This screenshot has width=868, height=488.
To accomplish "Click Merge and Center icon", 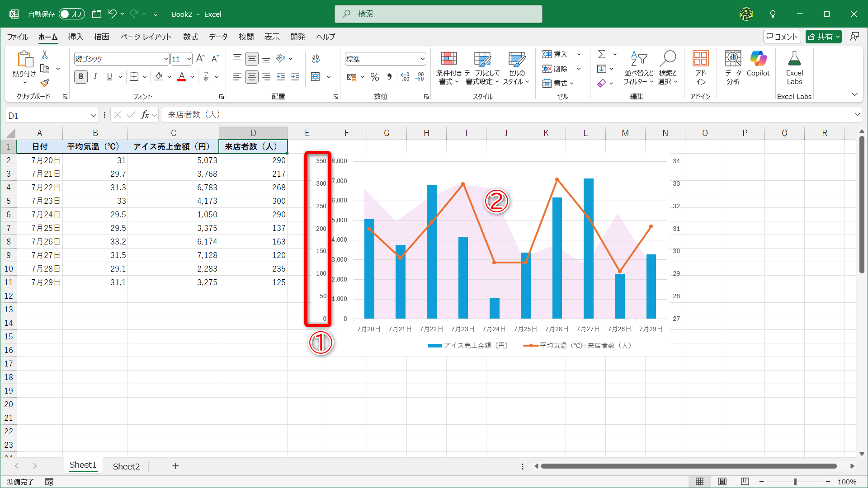I will tap(316, 77).
